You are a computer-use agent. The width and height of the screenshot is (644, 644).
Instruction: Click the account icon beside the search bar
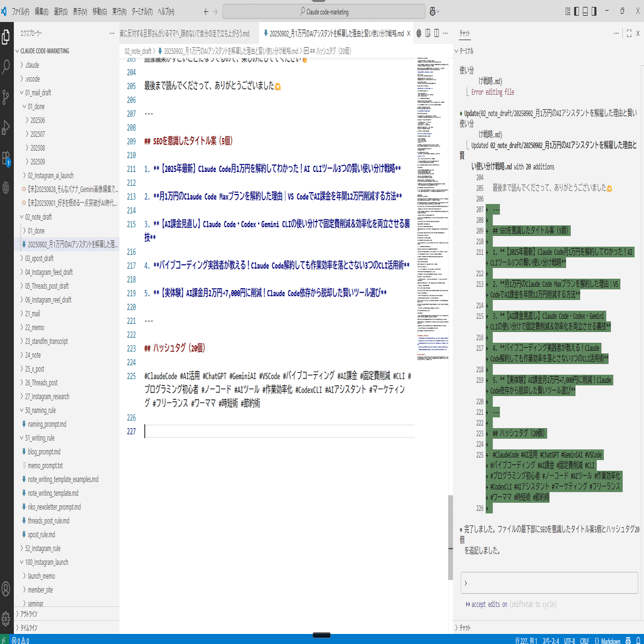[x=432, y=11]
